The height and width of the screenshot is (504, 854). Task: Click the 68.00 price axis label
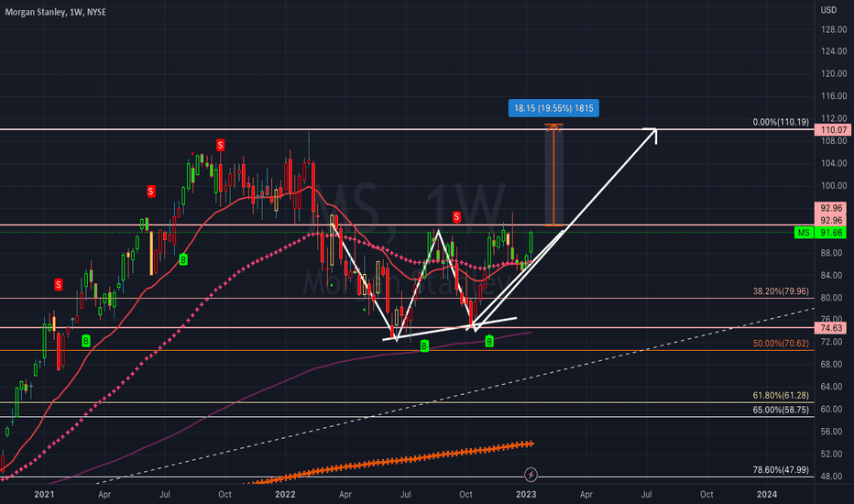point(834,364)
